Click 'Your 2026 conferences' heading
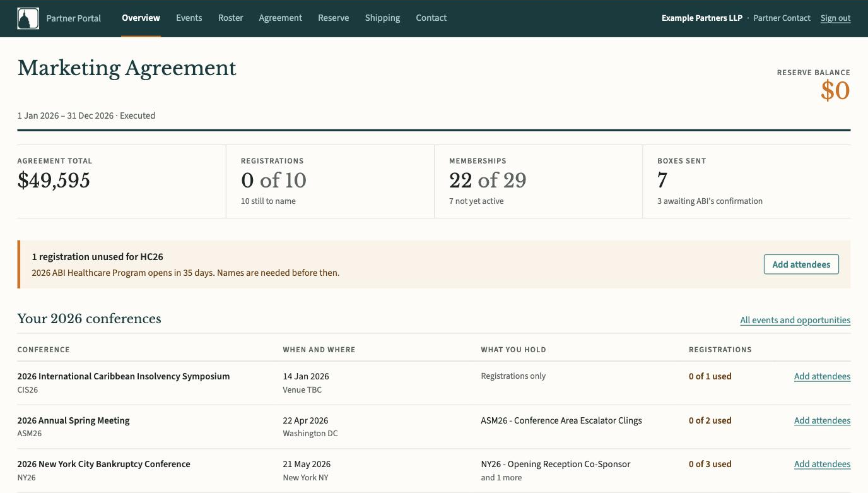Image resolution: width=868 pixels, height=493 pixels. coord(89,319)
